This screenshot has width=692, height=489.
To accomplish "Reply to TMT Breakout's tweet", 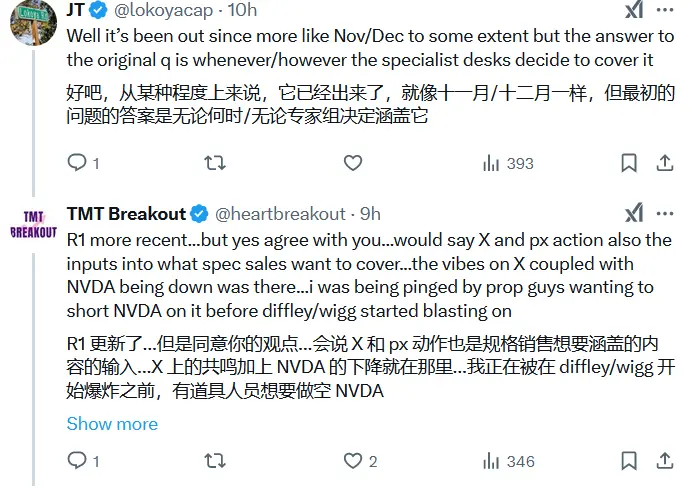I will (x=77, y=461).
